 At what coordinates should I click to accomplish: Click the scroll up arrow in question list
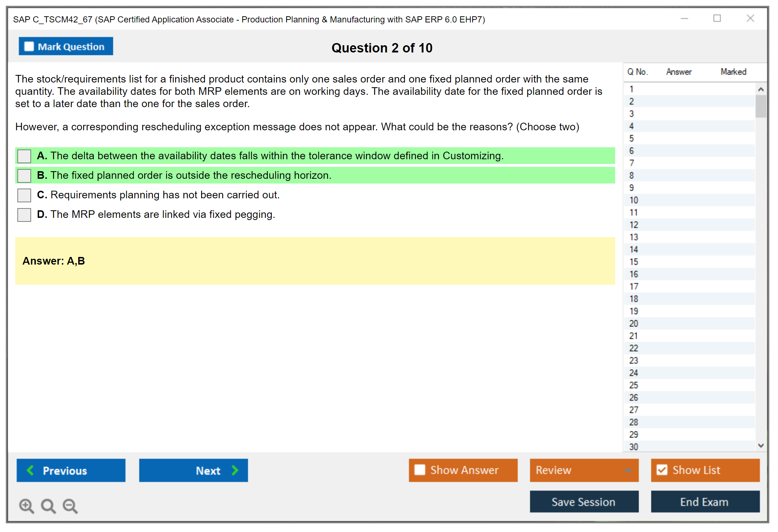[x=761, y=89]
